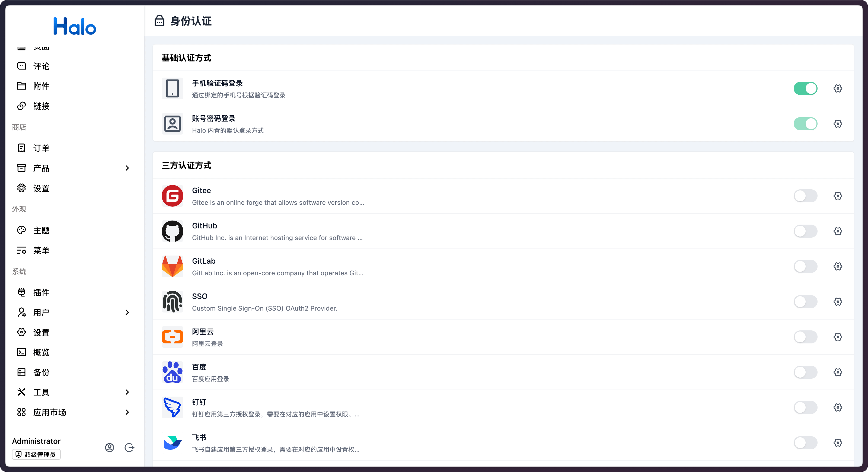This screenshot has width=868, height=472.
Task: Open the 插件 page from the sidebar
Action: pos(41,292)
